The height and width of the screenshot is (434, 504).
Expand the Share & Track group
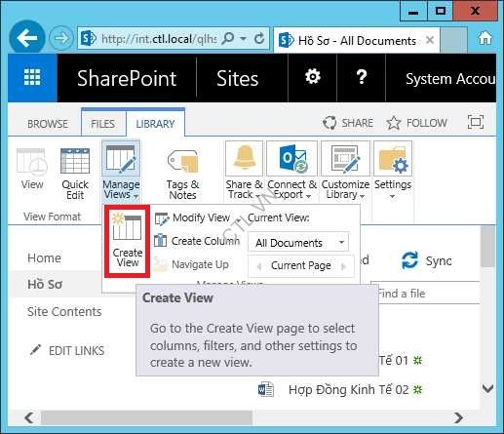(x=244, y=171)
